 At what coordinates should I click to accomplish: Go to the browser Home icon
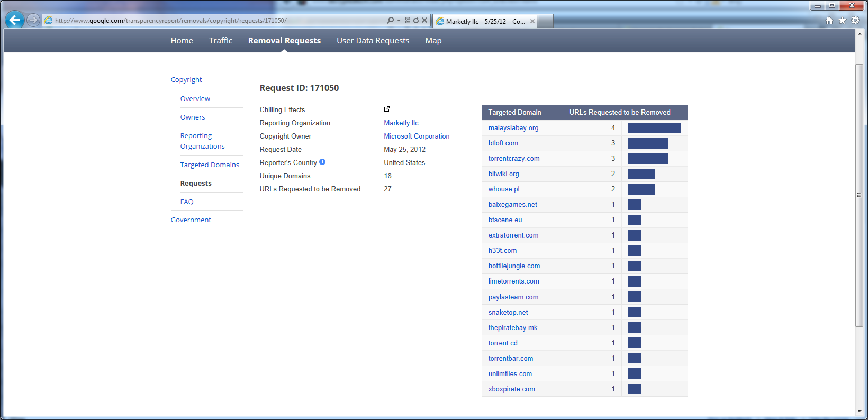click(x=829, y=21)
